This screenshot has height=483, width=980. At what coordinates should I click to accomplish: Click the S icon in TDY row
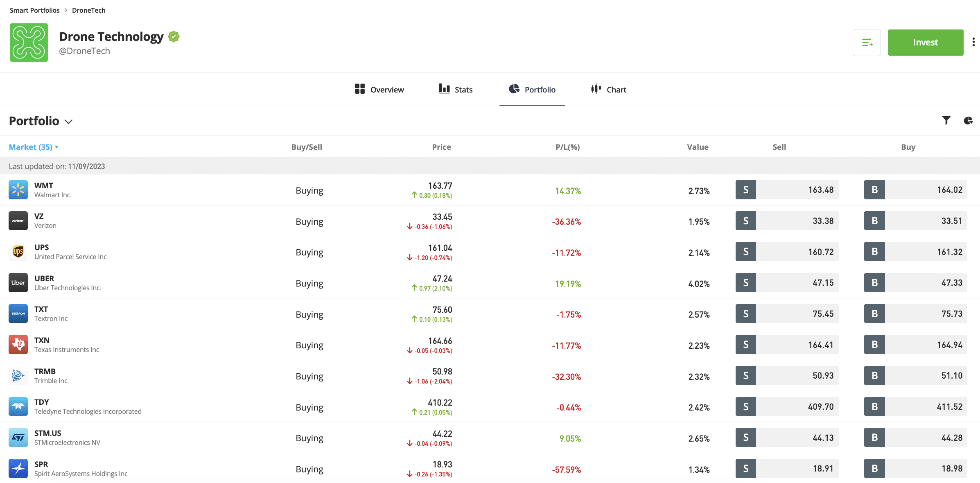pos(746,407)
